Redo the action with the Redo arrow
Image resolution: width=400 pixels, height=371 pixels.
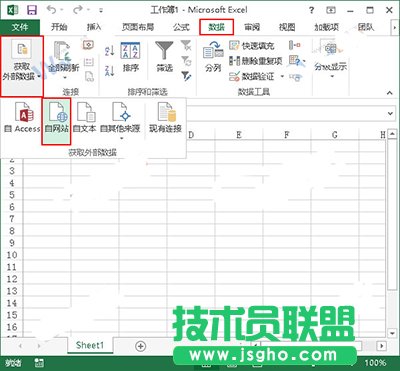(x=78, y=10)
